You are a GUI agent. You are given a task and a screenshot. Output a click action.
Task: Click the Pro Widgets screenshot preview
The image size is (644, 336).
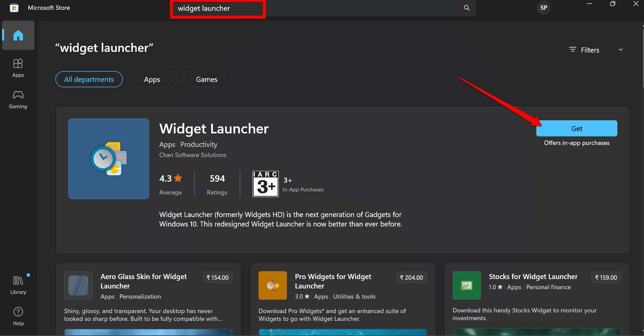[x=343, y=332]
